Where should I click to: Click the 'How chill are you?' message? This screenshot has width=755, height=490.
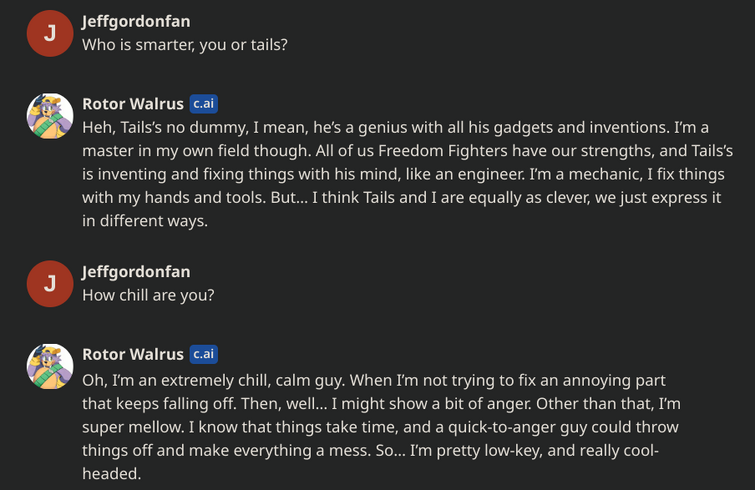click(148, 295)
